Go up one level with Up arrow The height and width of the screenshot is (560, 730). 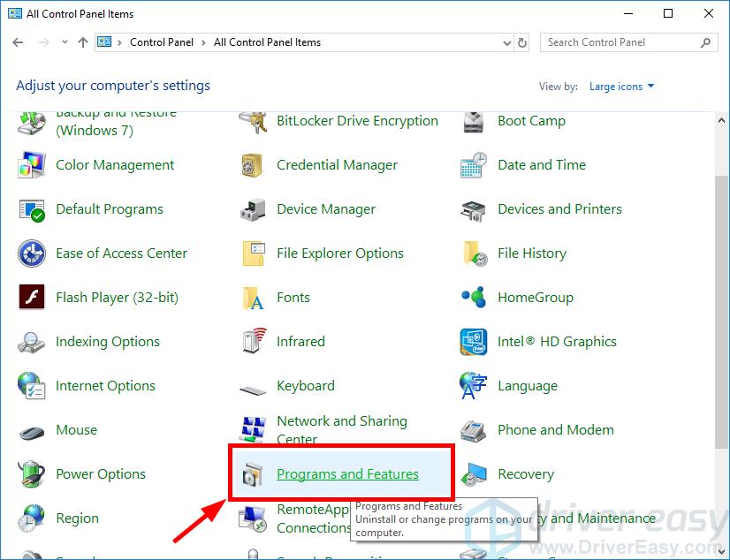pyautogui.click(x=83, y=42)
